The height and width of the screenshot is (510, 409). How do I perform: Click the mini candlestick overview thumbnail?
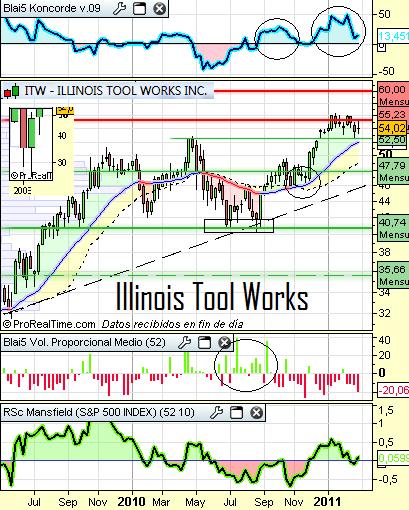31,144
